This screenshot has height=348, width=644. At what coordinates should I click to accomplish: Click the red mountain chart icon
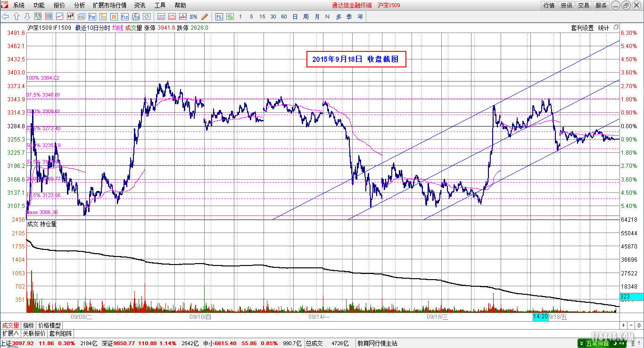click(172, 17)
